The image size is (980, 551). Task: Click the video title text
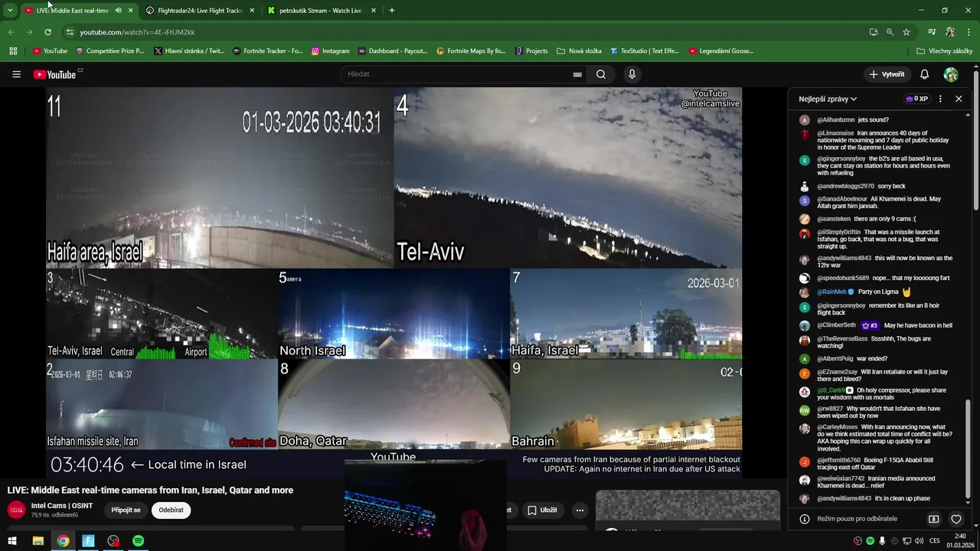(x=150, y=491)
